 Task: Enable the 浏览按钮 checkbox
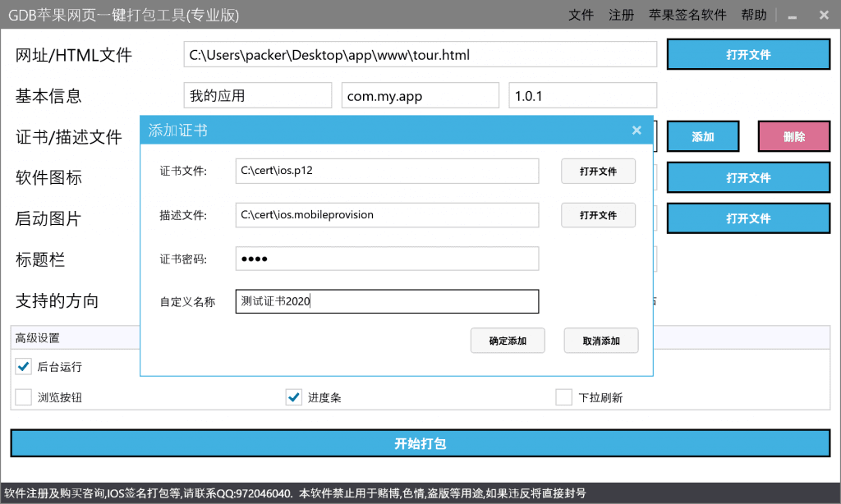(24, 397)
